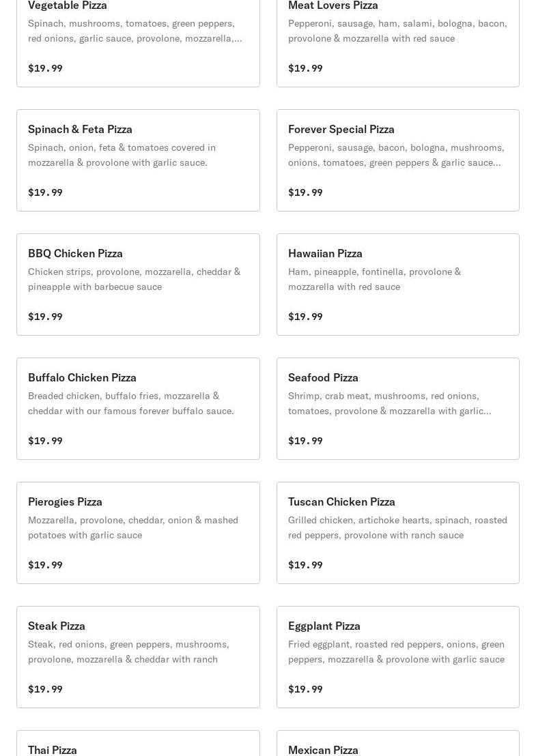Select the Hawaiian Pizza title
Image resolution: width=536 pixels, height=756 pixels.
325,253
